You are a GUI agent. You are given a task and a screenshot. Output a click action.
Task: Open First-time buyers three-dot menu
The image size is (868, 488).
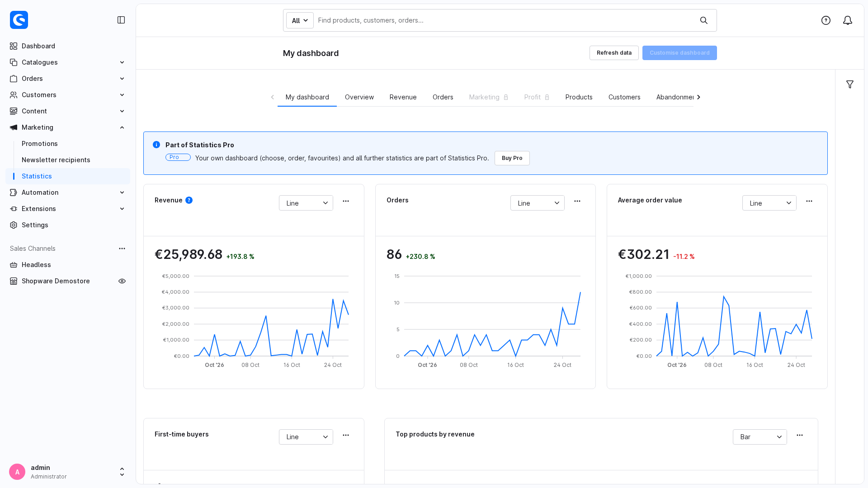tap(346, 435)
